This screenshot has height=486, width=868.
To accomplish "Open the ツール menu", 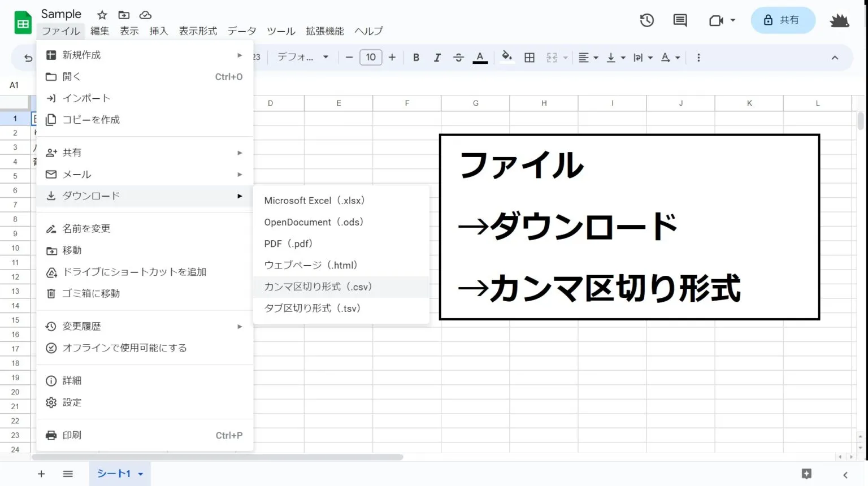I will 281,31.
